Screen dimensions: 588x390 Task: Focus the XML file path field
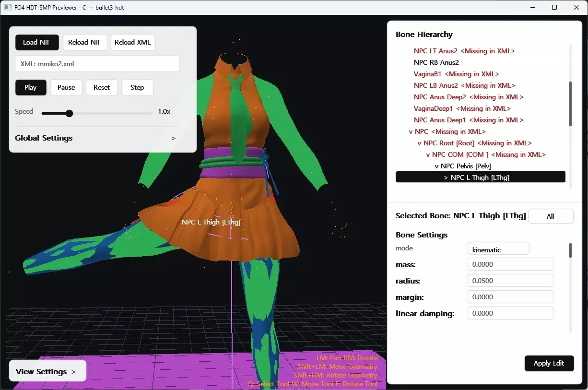(x=97, y=64)
